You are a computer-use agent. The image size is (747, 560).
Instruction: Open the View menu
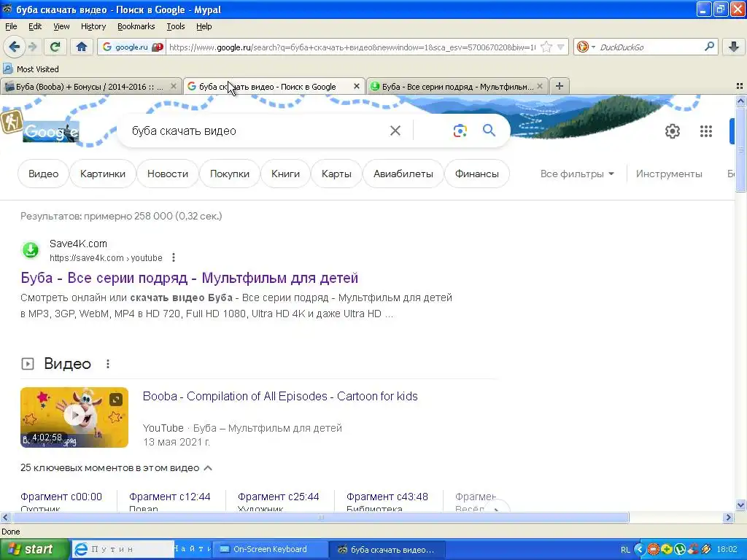tap(61, 26)
